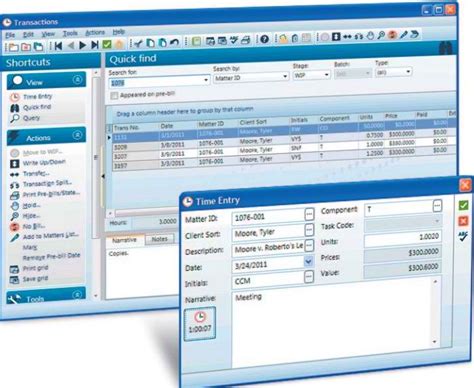Open help via the question mark toolbar icon
Viewport: 474px width, 388px height.
(x=264, y=39)
